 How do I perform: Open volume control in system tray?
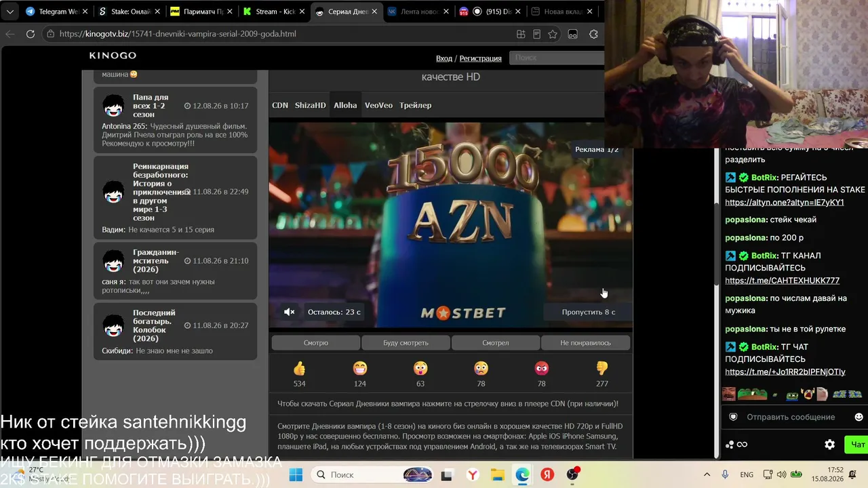[x=781, y=474]
